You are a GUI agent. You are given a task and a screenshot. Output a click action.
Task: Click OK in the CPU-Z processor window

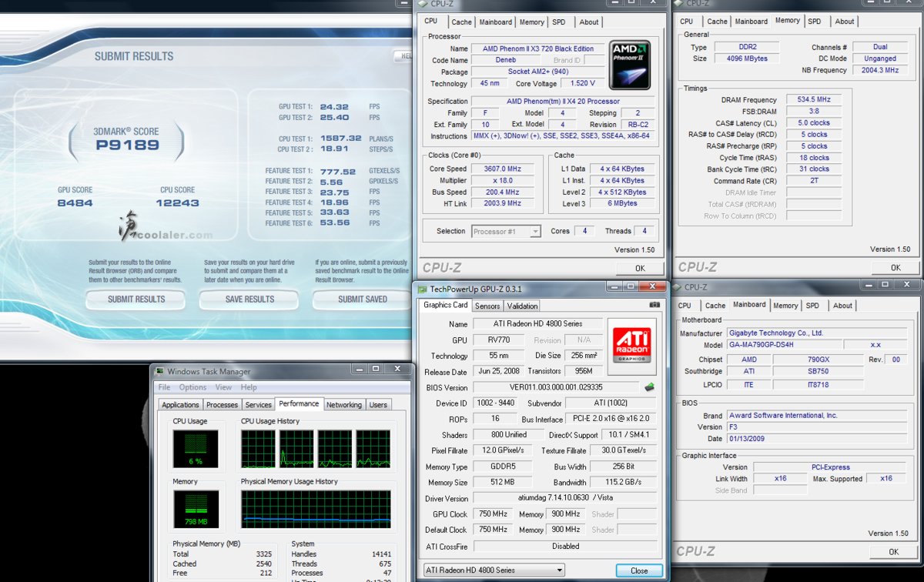coord(639,268)
